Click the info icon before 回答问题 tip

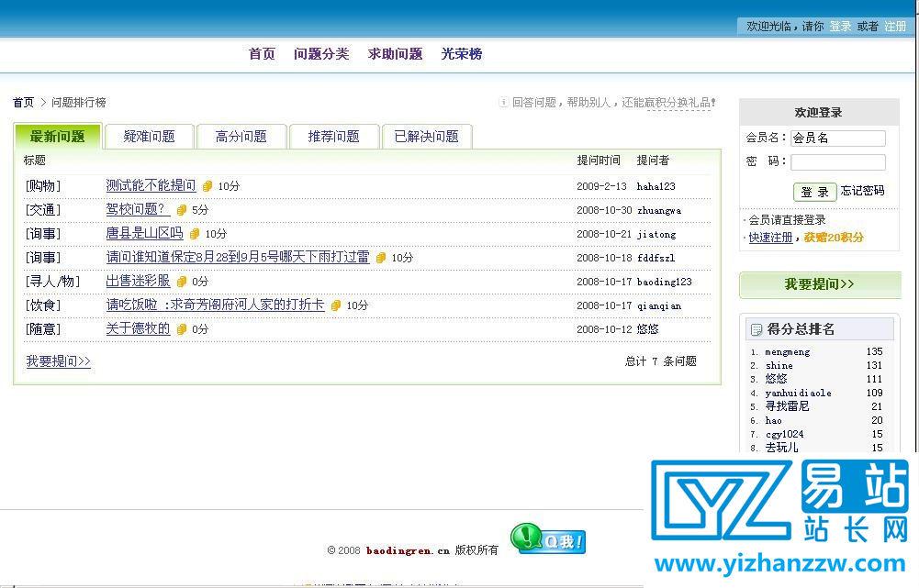(503, 103)
